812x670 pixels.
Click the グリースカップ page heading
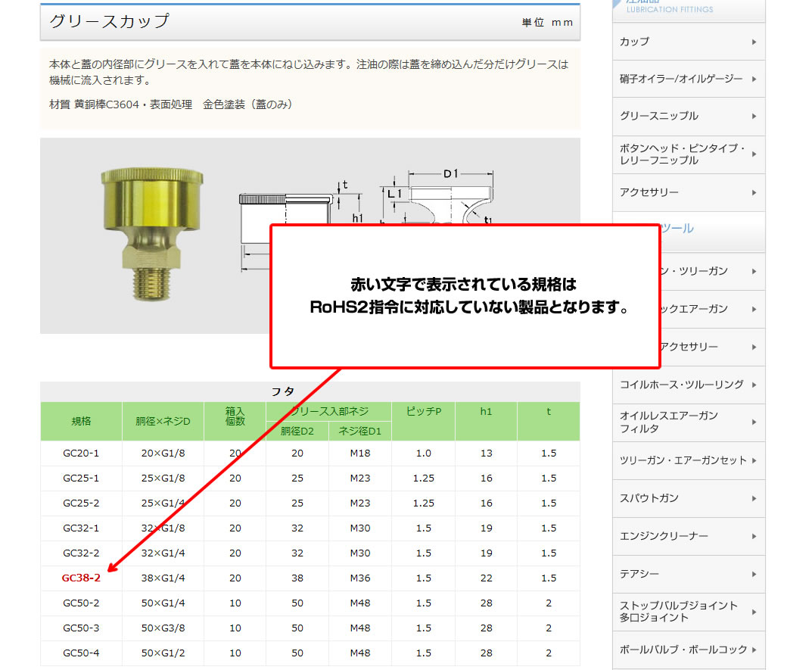pos(109,21)
